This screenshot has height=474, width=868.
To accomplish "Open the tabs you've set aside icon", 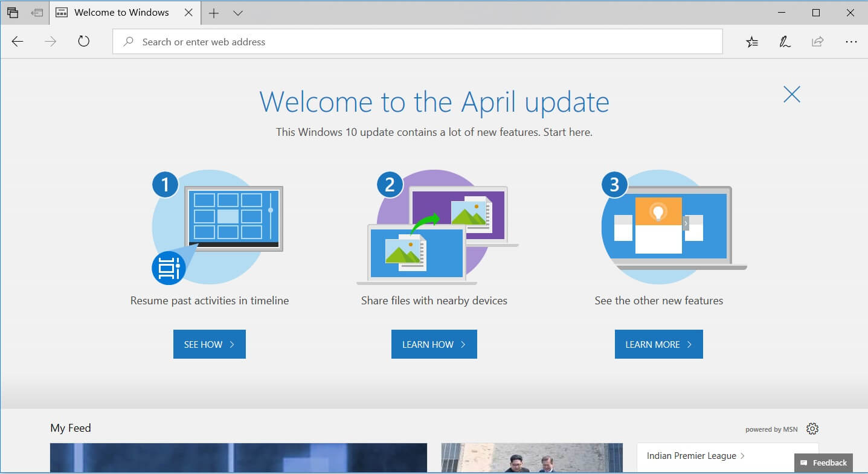I will pyautogui.click(x=13, y=13).
